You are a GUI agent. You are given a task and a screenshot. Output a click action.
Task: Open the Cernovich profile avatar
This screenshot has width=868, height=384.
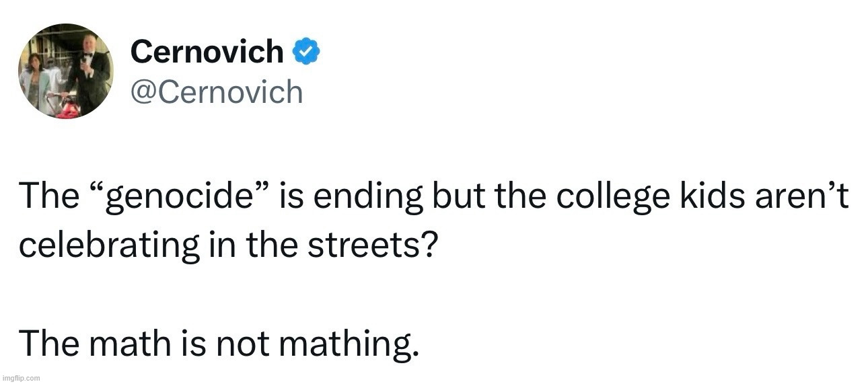click(x=65, y=71)
